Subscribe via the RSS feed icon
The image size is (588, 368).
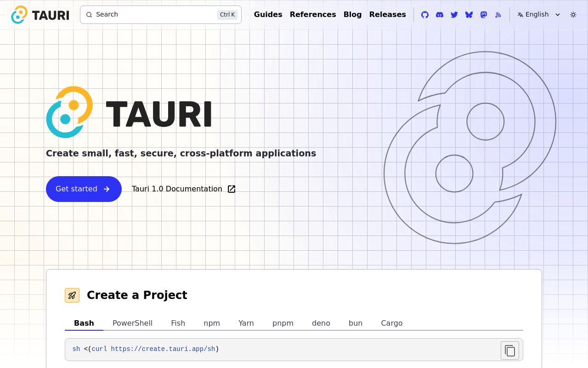[498, 15]
